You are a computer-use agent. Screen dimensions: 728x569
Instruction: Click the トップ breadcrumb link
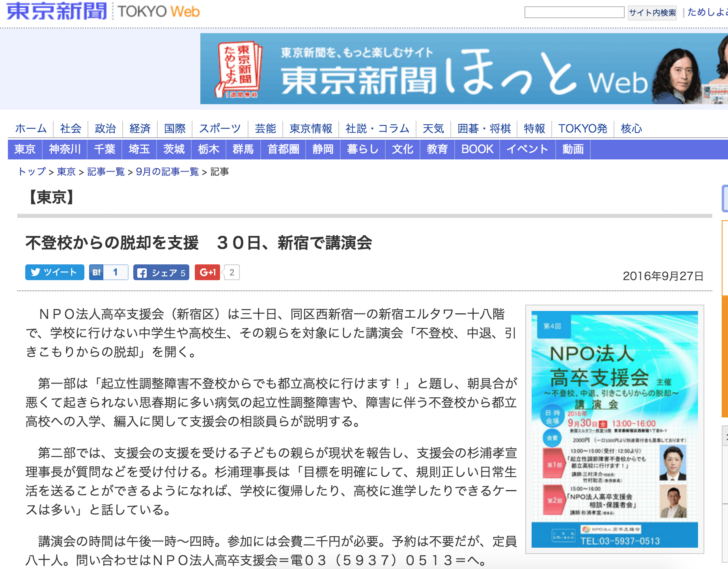pos(32,172)
